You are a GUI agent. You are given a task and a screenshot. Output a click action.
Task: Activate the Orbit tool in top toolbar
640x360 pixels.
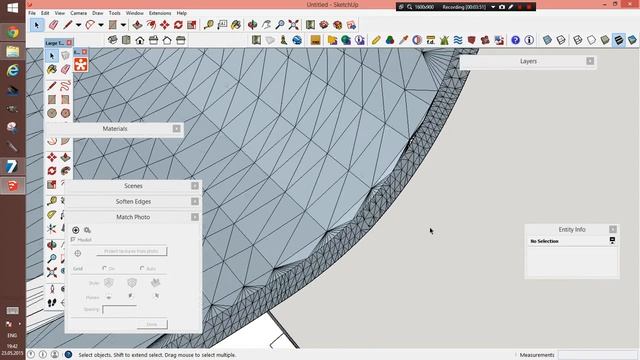[x=253, y=25]
